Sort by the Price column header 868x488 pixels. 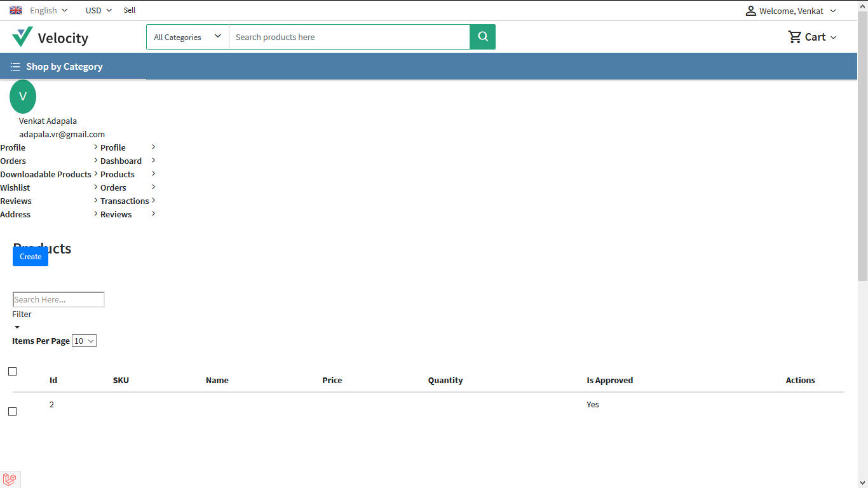tap(332, 380)
